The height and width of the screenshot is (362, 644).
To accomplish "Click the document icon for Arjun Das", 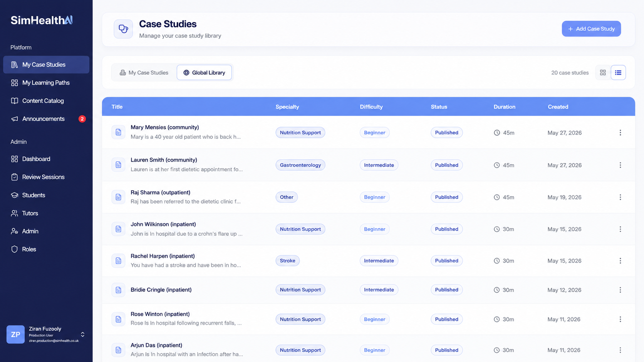I will [x=118, y=350].
